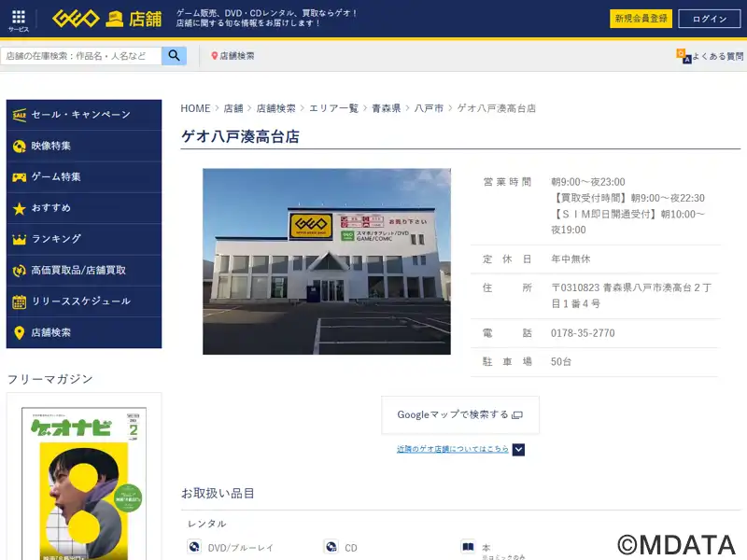Click the CD disc icon
Image resolution: width=747 pixels, height=560 pixels.
point(331,547)
